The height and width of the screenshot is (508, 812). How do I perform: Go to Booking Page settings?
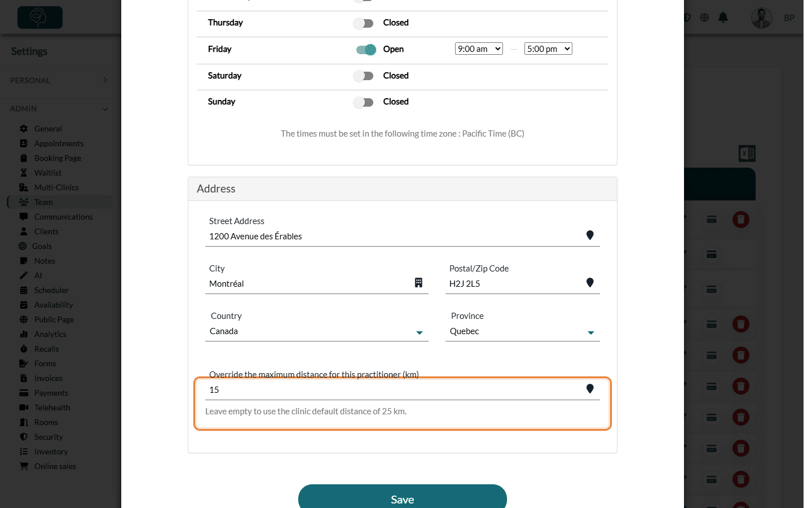click(x=58, y=158)
